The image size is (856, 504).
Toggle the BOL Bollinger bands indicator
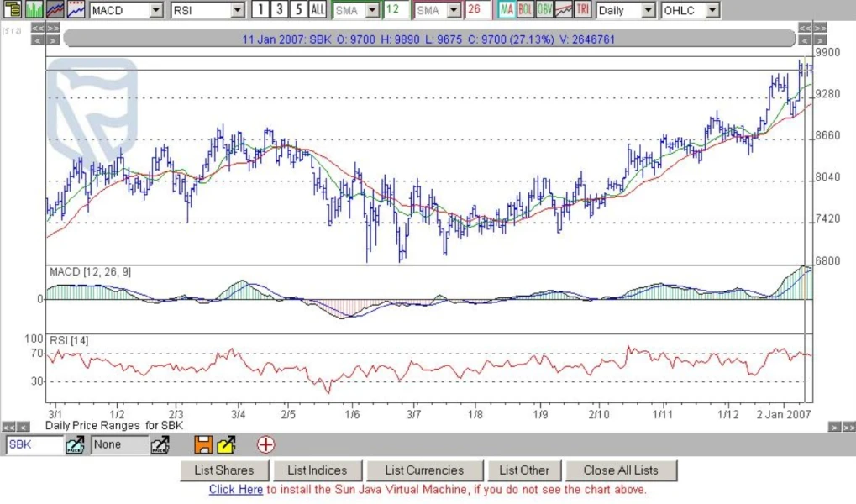[525, 10]
